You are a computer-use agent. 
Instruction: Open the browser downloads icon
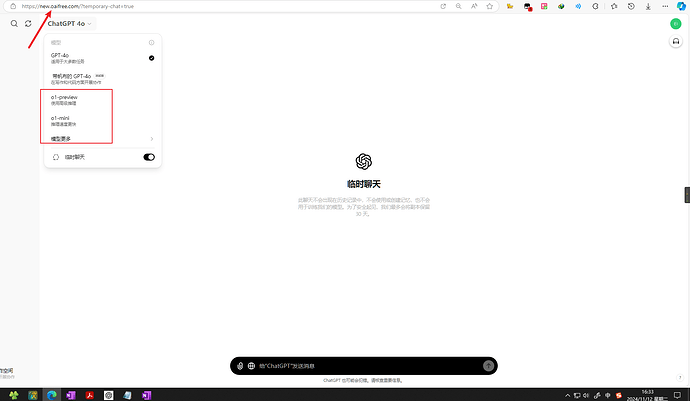pyautogui.click(x=648, y=6)
